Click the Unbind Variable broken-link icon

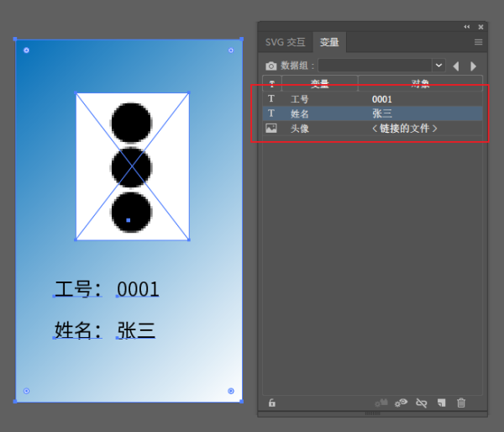pos(422,403)
